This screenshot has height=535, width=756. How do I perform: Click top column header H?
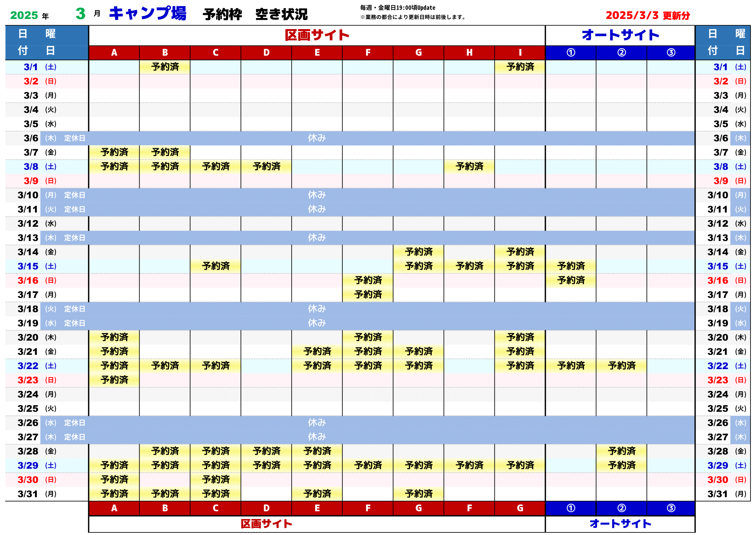[x=469, y=53]
